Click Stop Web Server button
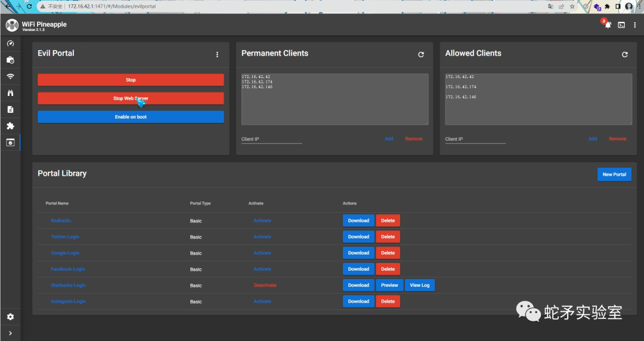The image size is (644, 341). click(131, 98)
